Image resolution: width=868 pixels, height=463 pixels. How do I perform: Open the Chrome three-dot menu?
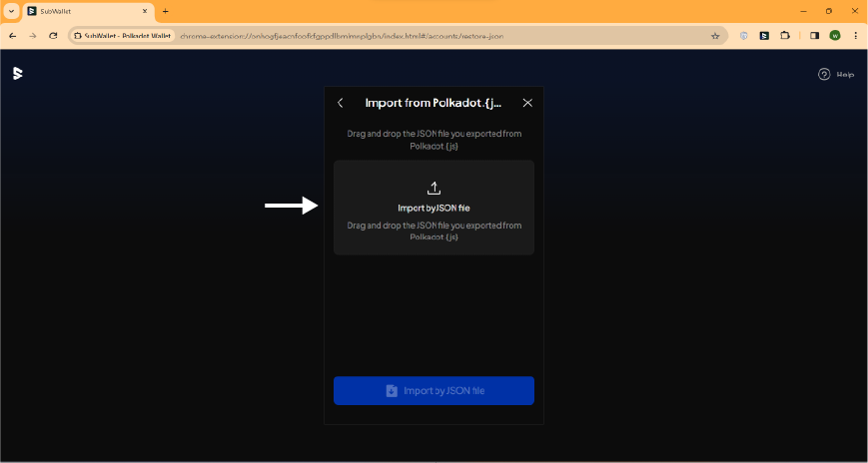856,35
